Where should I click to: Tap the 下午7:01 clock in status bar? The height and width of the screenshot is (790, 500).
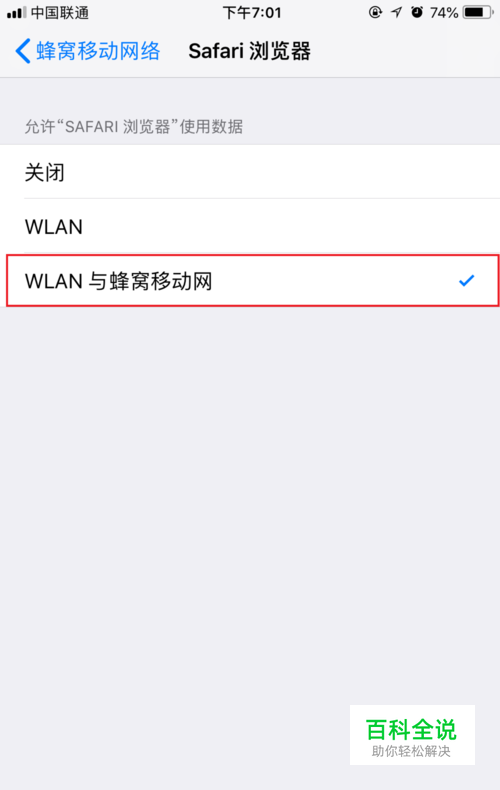[252, 13]
